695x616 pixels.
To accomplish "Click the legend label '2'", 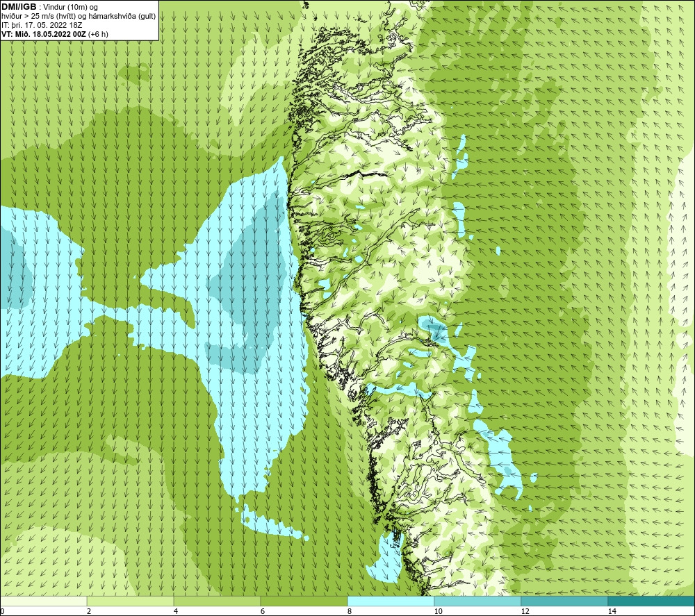I will click(89, 611).
